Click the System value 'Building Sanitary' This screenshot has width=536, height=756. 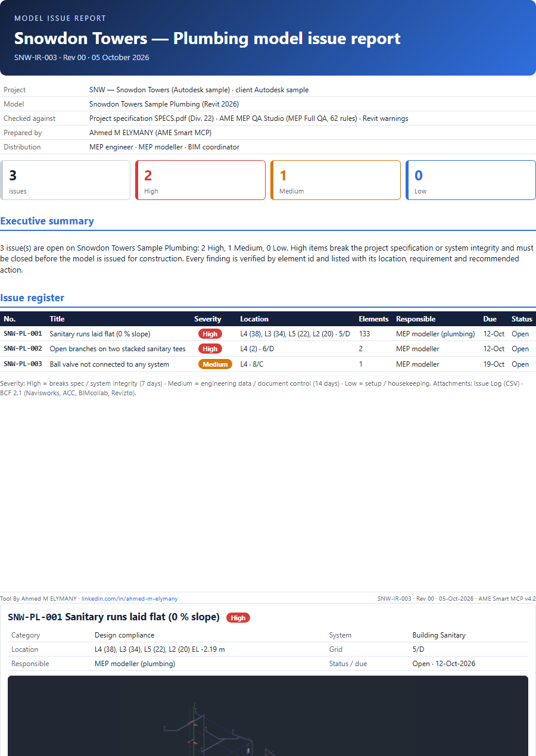click(440, 635)
